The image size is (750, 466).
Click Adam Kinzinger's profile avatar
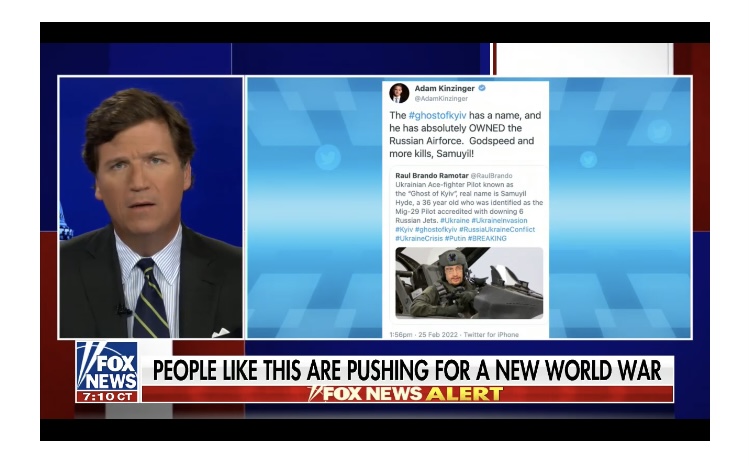399,93
